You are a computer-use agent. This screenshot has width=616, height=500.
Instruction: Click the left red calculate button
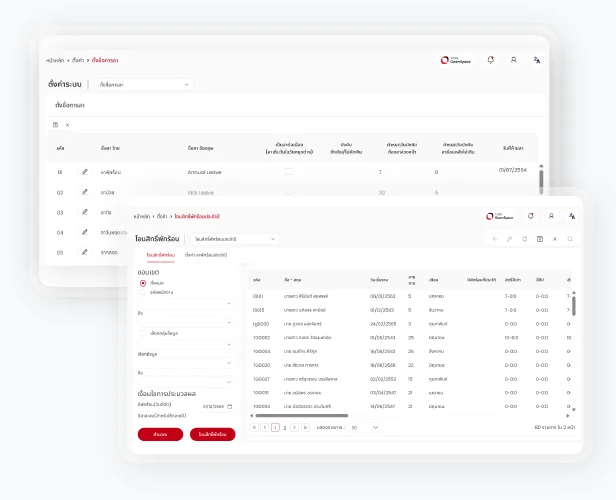(x=160, y=434)
